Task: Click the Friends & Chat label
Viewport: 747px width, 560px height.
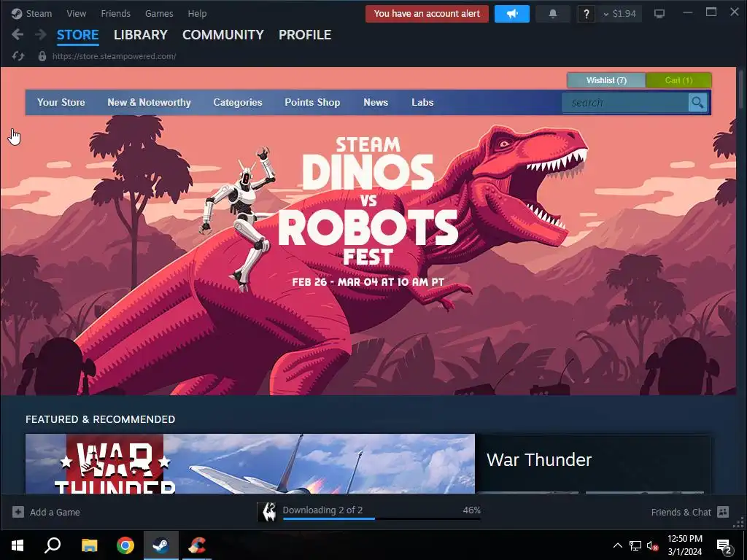Action: tap(681, 512)
